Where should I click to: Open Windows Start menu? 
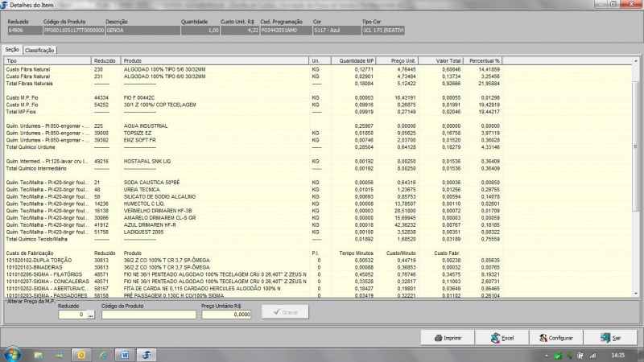14,354
